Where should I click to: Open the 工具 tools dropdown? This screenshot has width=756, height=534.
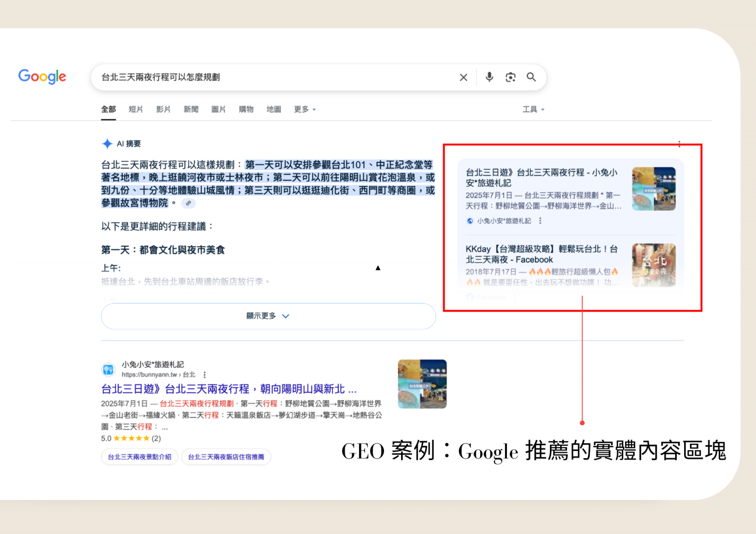coord(533,110)
